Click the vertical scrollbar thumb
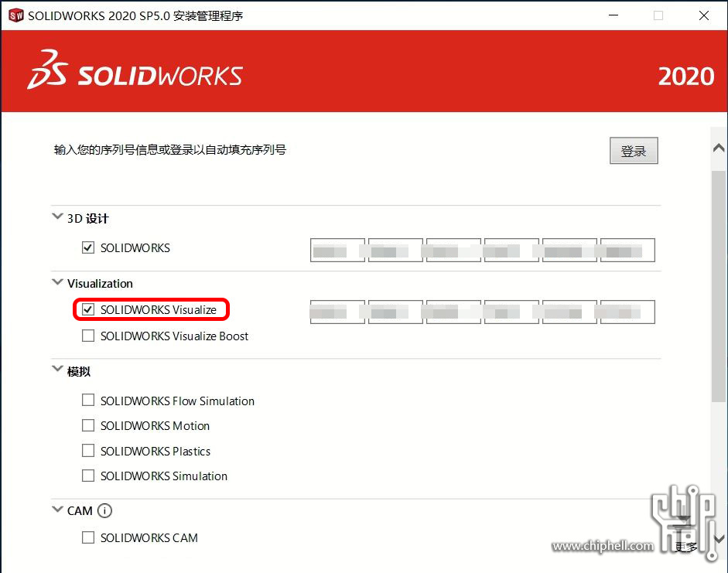This screenshot has width=728, height=573. (719, 286)
